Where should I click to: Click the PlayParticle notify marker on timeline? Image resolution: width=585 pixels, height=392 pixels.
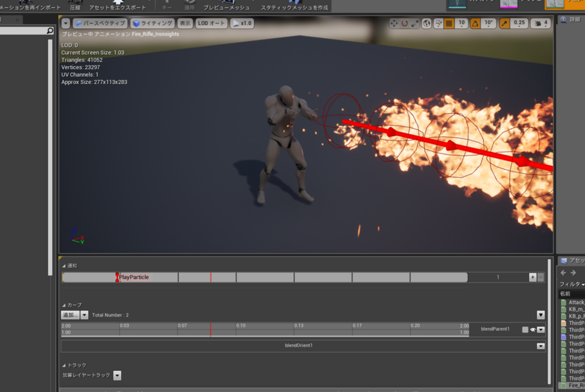click(x=117, y=277)
